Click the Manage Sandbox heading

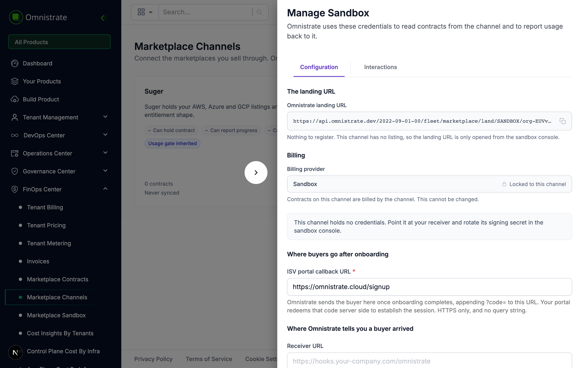(x=328, y=13)
